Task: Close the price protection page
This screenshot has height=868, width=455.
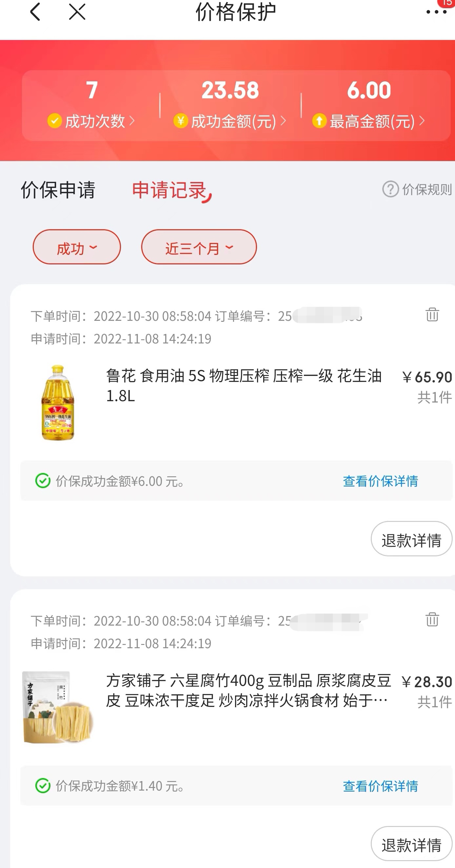Action: [x=77, y=12]
